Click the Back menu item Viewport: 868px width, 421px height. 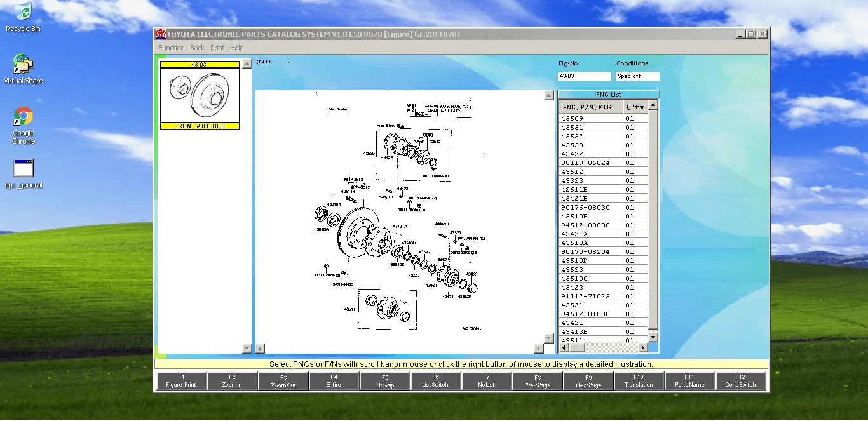pyautogui.click(x=197, y=48)
